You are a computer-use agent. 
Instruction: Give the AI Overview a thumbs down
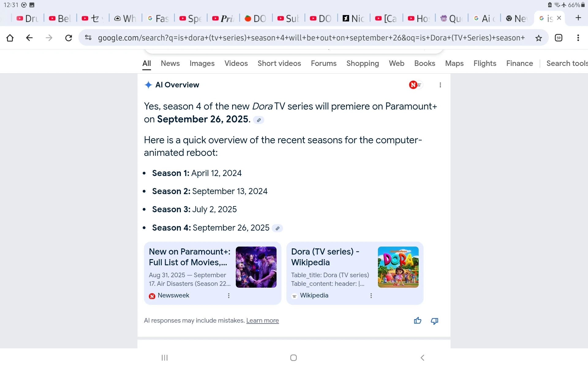[x=434, y=321]
